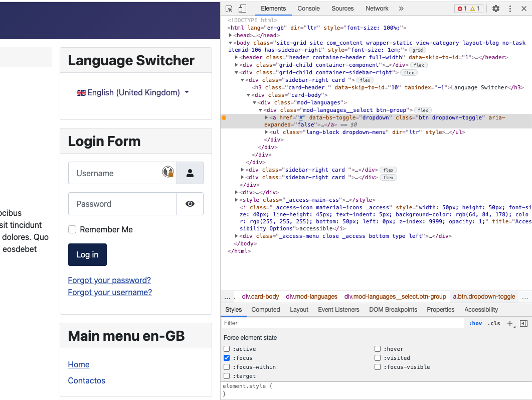
Task: Enable the :target state checkbox
Action: [x=227, y=376]
